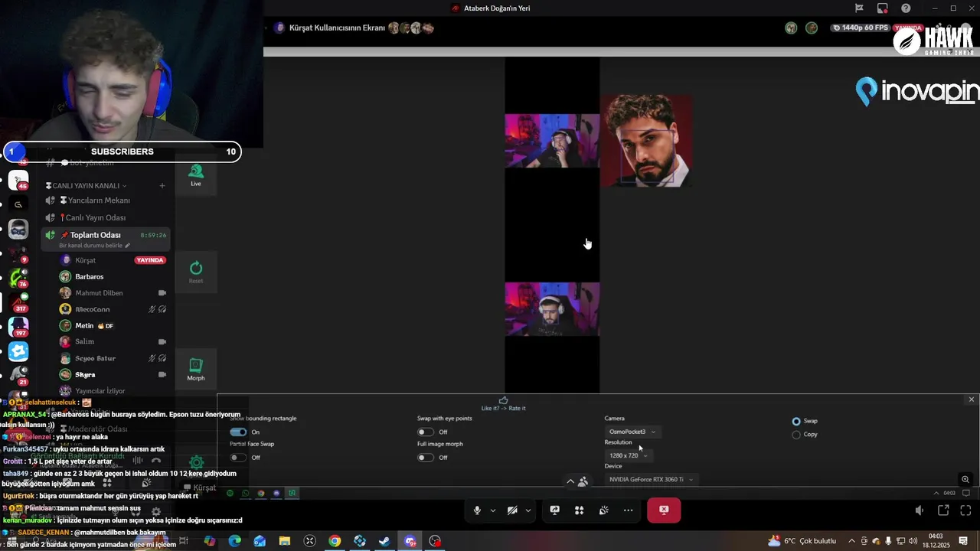Show participants icon above call bar
Screen dimensions: 980x551
point(583,481)
